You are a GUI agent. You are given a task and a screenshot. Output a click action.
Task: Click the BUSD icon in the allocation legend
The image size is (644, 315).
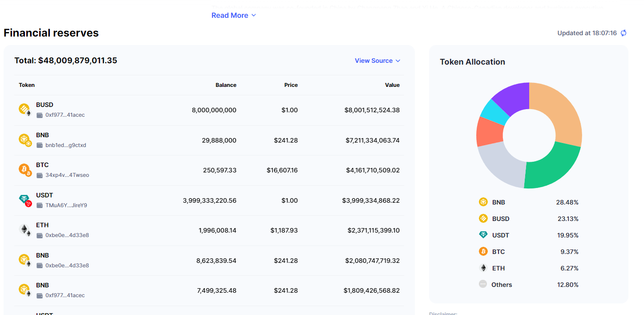point(483,219)
